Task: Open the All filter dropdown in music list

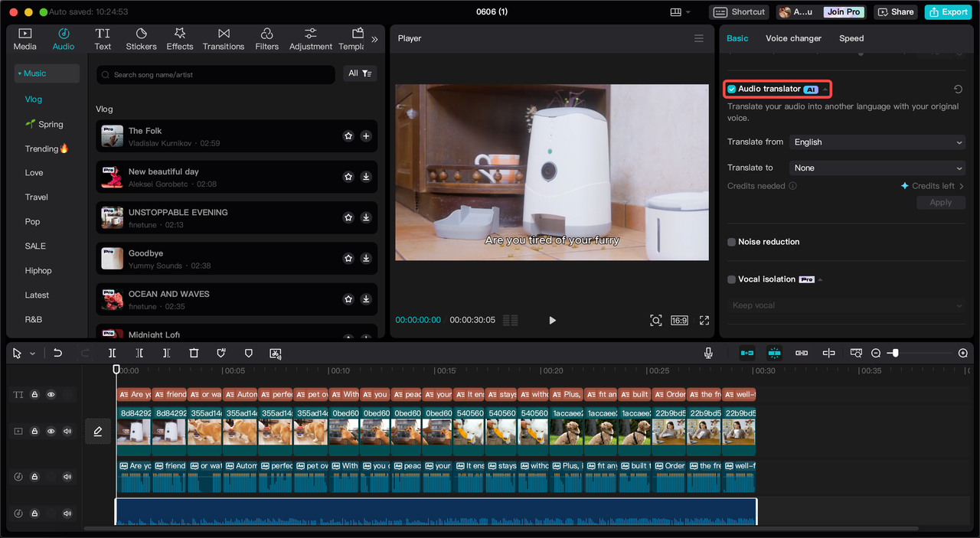Action: point(359,73)
